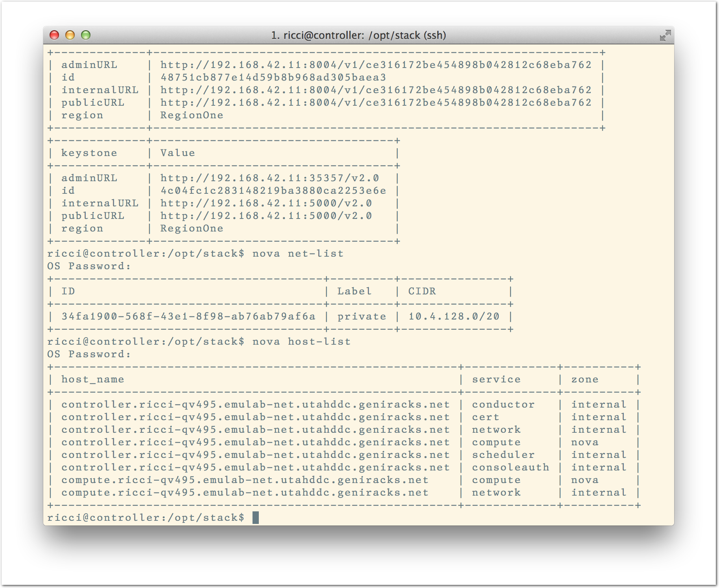Click the keystone adminURL on port 35357

click(270, 178)
